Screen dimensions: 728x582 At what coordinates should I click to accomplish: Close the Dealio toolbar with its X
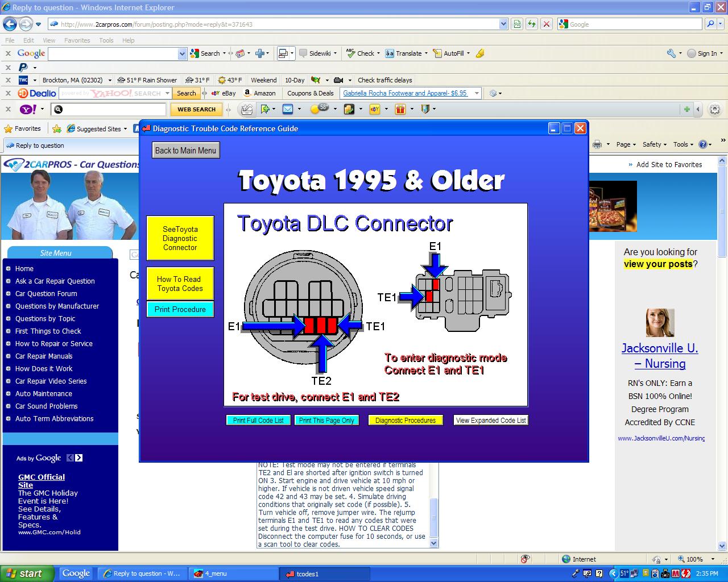8,93
